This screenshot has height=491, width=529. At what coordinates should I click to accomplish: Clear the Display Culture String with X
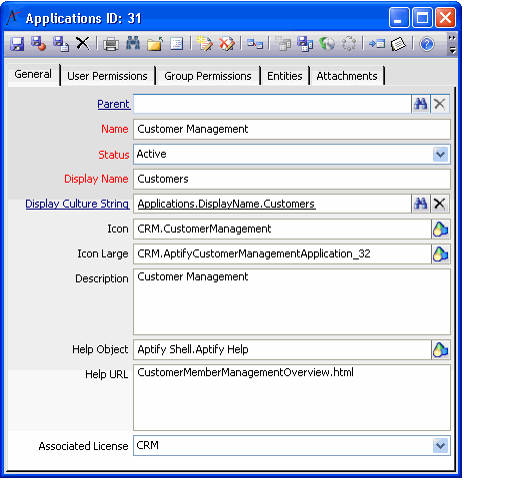(x=440, y=204)
